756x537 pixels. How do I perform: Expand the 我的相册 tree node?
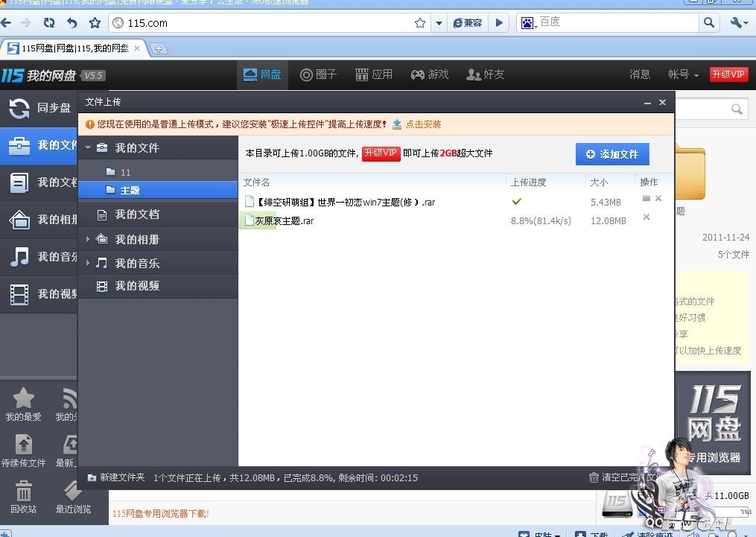click(x=88, y=239)
